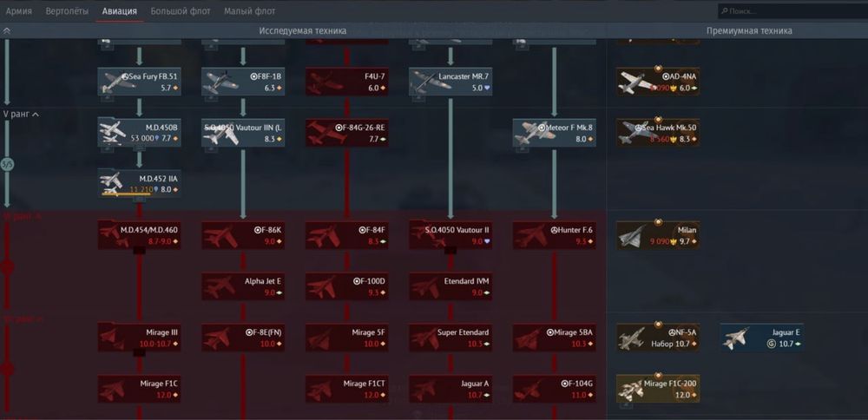Select the locked Hunter F.6
This screenshot has width=868, height=420.
[x=554, y=234]
